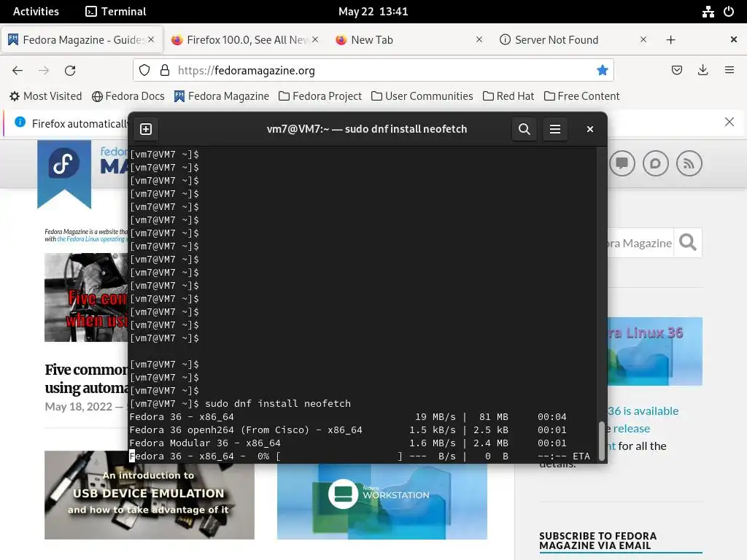Image resolution: width=747 pixels, height=560 pixels.
Task: Expand the Fedora Project bookmark folder
Action: point(320,96)
